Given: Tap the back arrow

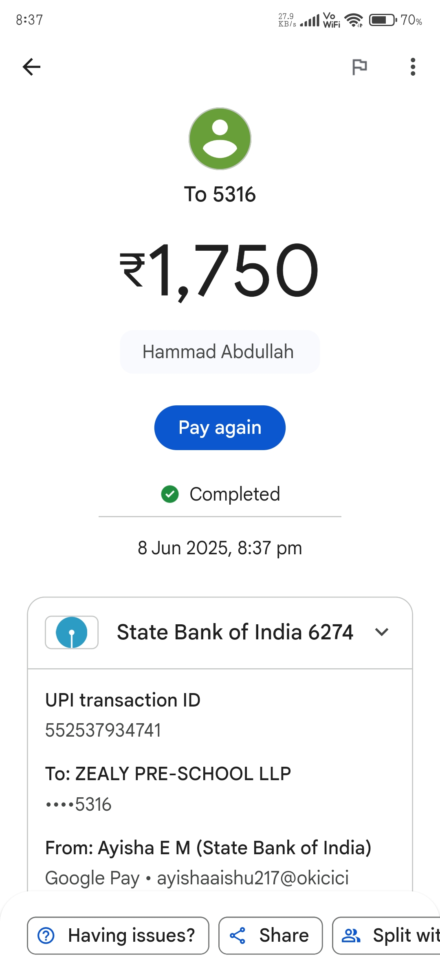Looking at the screenshot, I should [32, 67].
